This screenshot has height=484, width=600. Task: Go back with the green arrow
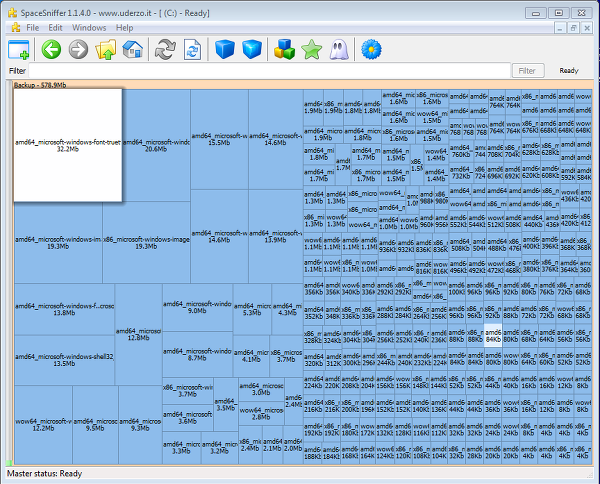point(51,49)
